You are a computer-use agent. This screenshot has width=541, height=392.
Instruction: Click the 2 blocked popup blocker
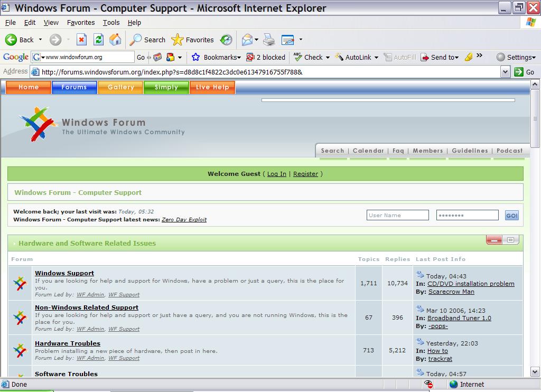266,57
